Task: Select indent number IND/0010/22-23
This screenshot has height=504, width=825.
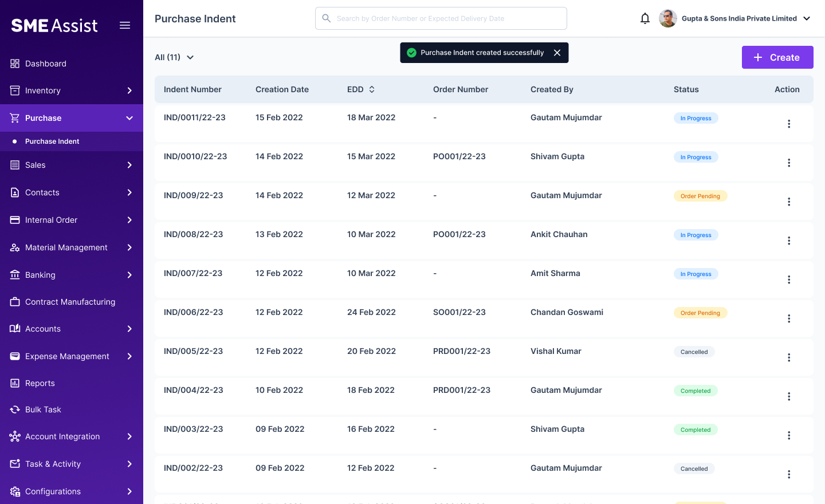Action: (x=195, y=156)
